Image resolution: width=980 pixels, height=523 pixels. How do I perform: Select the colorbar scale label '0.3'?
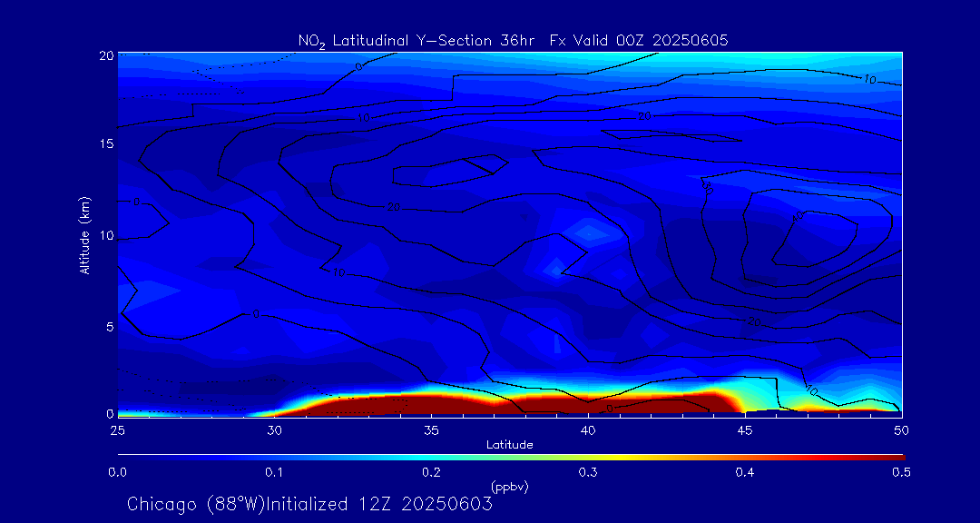coord(588,473)
